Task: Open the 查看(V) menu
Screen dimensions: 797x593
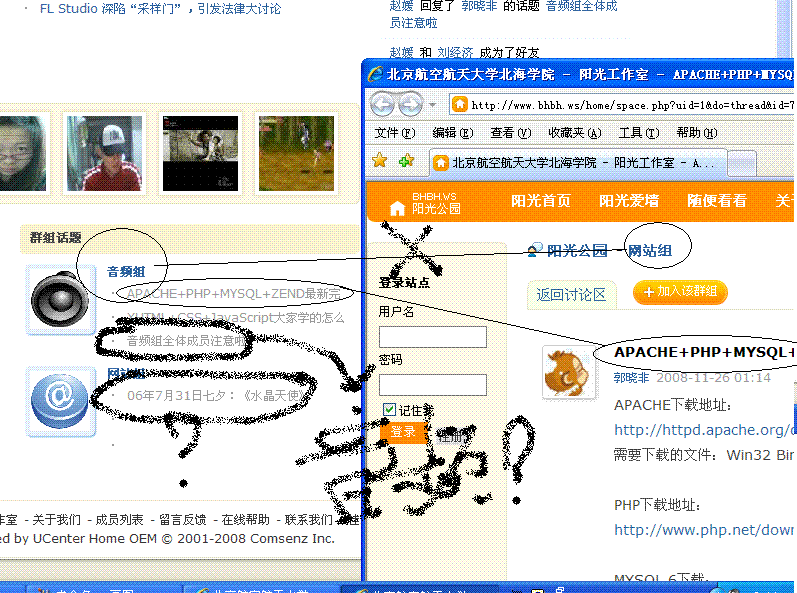Action: pyautogui.click(x=511, y=133)
